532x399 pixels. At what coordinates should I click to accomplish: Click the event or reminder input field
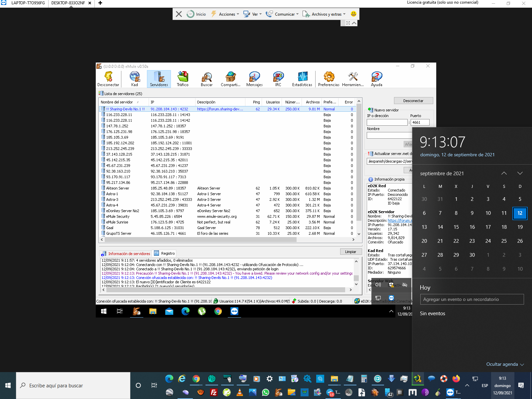tap(471, 299)
